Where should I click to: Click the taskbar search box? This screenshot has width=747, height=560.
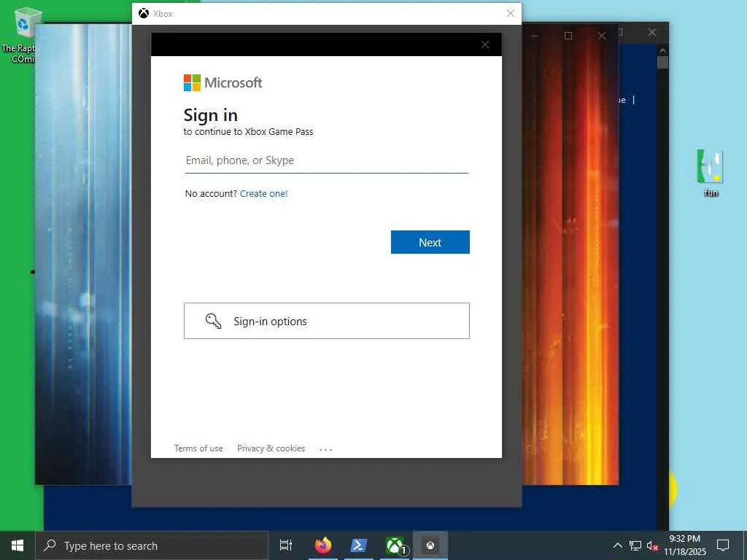click(152, 545)
